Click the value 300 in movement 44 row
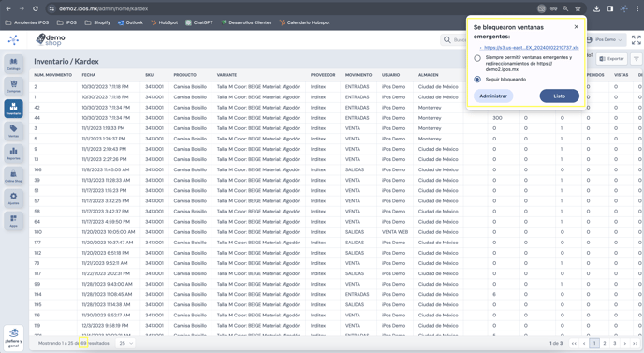This screenshot has width=644, height=353. tap(497, 118)
